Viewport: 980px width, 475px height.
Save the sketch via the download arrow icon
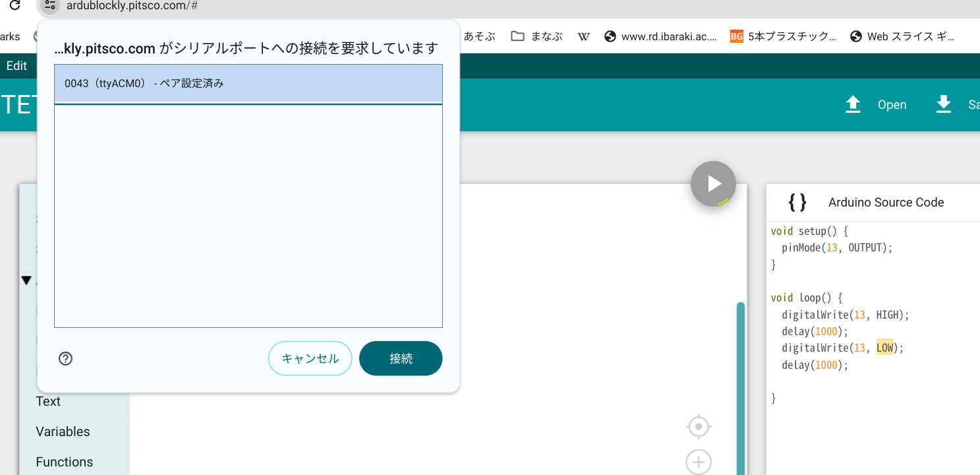[944, 104]
